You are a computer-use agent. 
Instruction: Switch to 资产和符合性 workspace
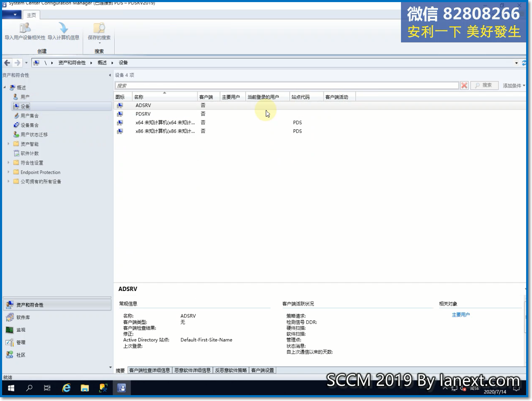(57, 305)
